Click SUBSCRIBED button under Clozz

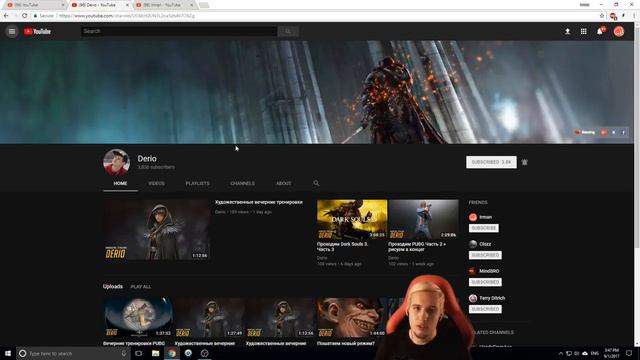tap(485, 255)
